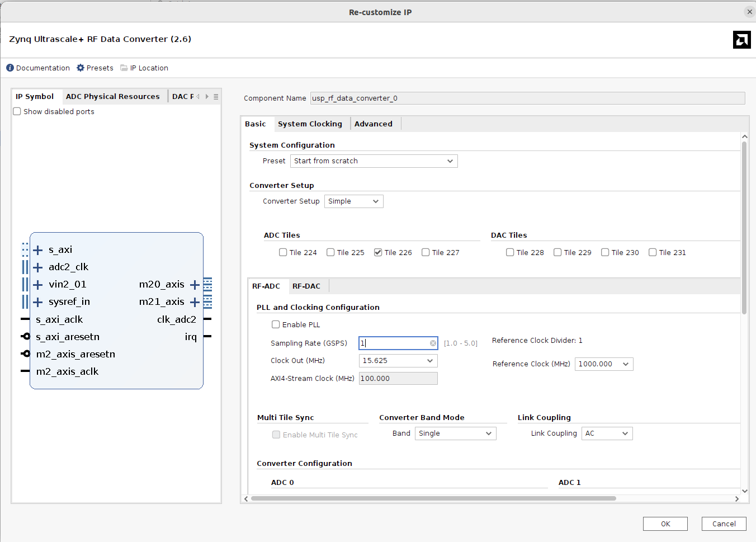Image resolution: width=756 pixels, height=542 pixels.
Task: Open Clock Out MHz dropdown
Action: 398,361
